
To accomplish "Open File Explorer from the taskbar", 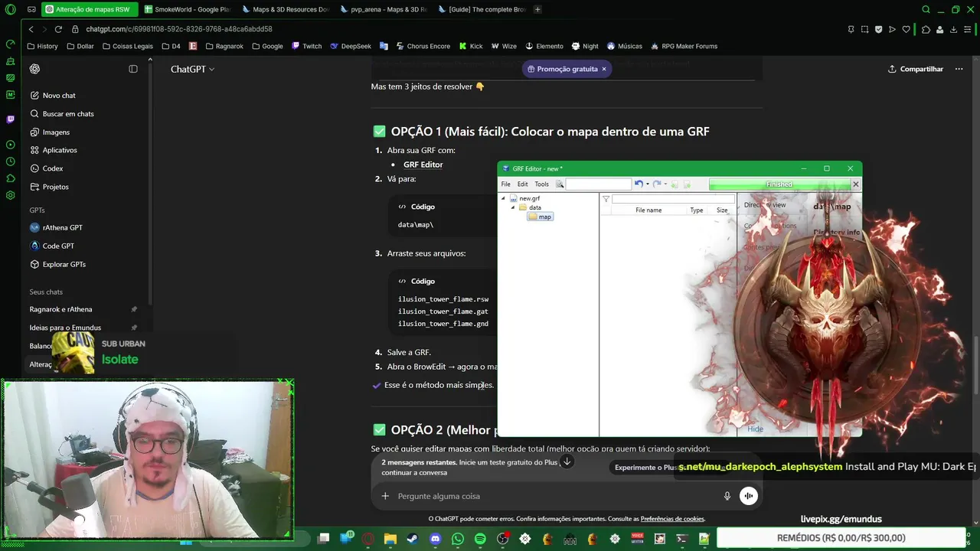I will tap(390, 539).
